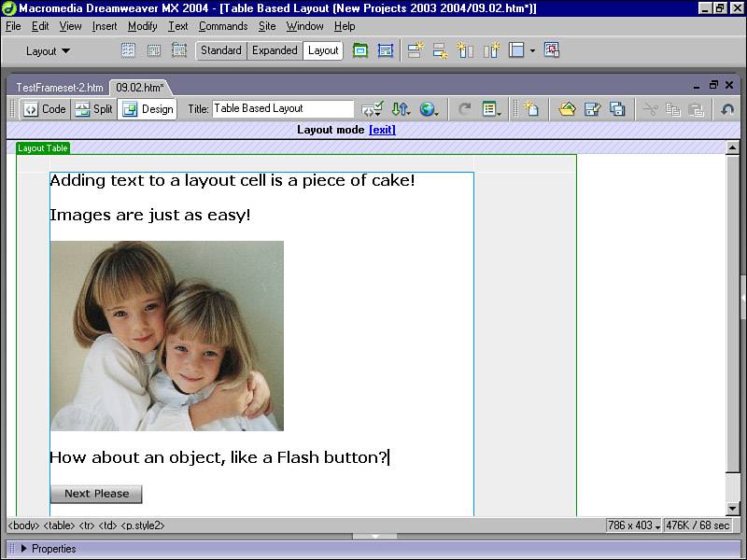Click the exit link in Layout mode bar
The width and height of the screenshot is (747, 560).
[x=382, y=130]
